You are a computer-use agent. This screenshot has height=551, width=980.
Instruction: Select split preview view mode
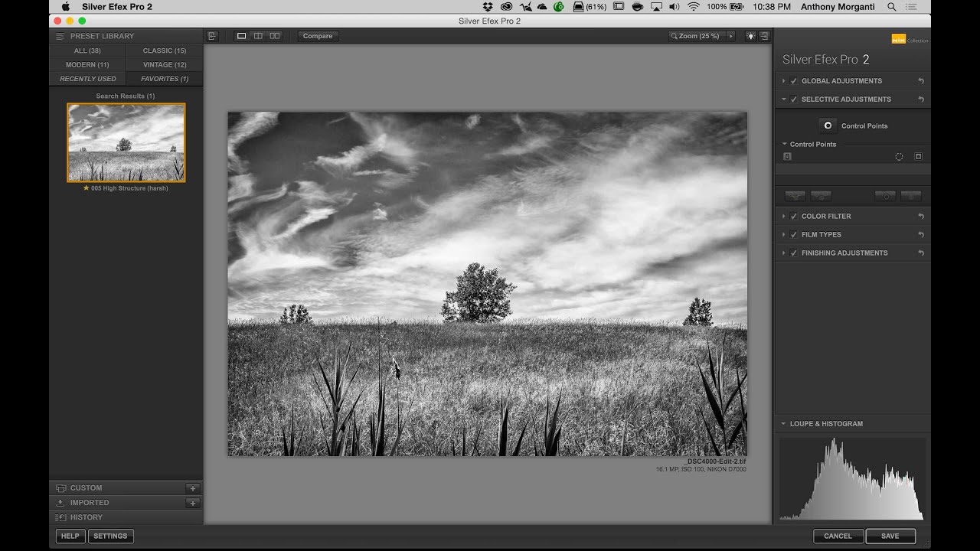(258, 36)
